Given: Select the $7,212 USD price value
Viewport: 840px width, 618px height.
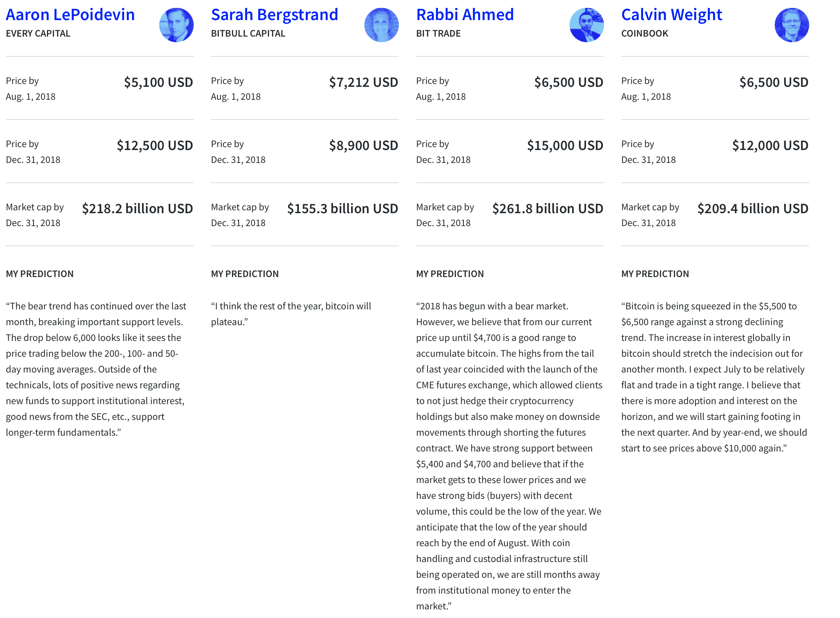Looking at the screenshot, I should point(363,82).
